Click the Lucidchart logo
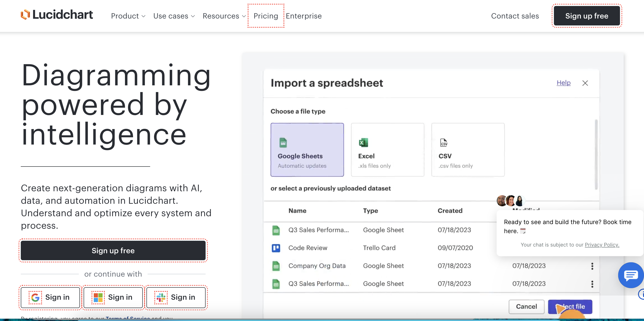 (57, 15)
